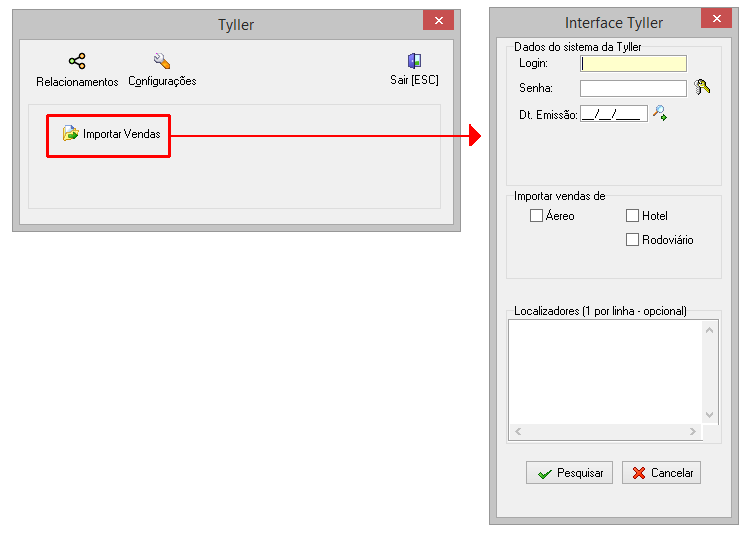Click magnifier icon next to Dt. Emissão
This screenshot has width=752, height=534.
[x=660, y=113]
